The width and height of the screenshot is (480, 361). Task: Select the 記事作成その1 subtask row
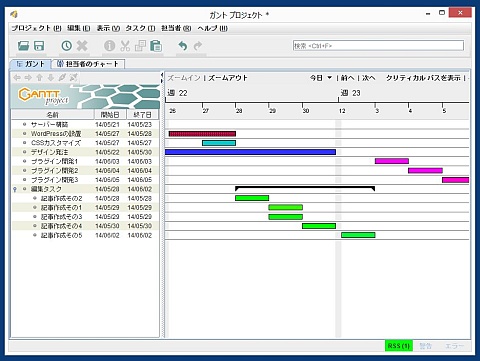pyautogui.click(x=85, y=207)
